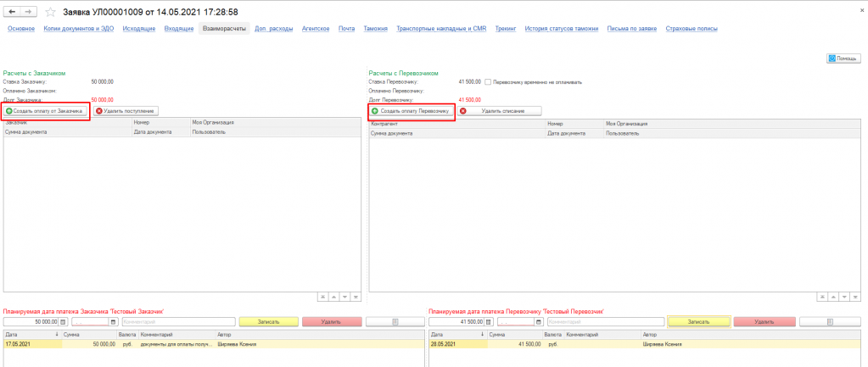Viewport: 868px width, 367px height.
Task: Open calendar picker in customer payment date field
Action: (114, 322)
